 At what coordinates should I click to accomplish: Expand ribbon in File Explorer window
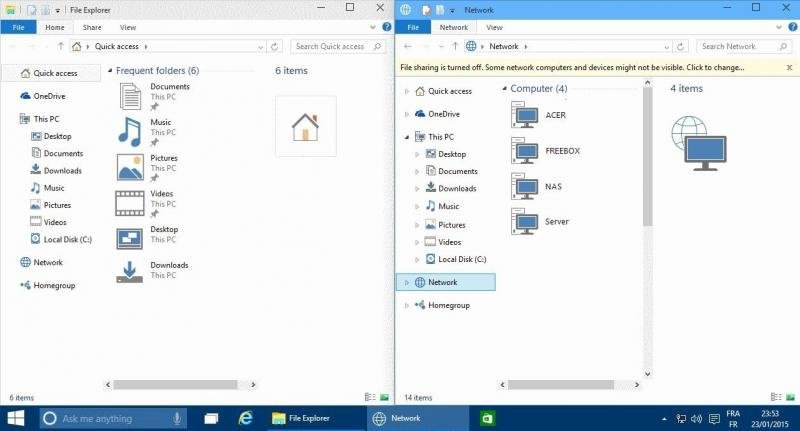click(x=373, y=27)
